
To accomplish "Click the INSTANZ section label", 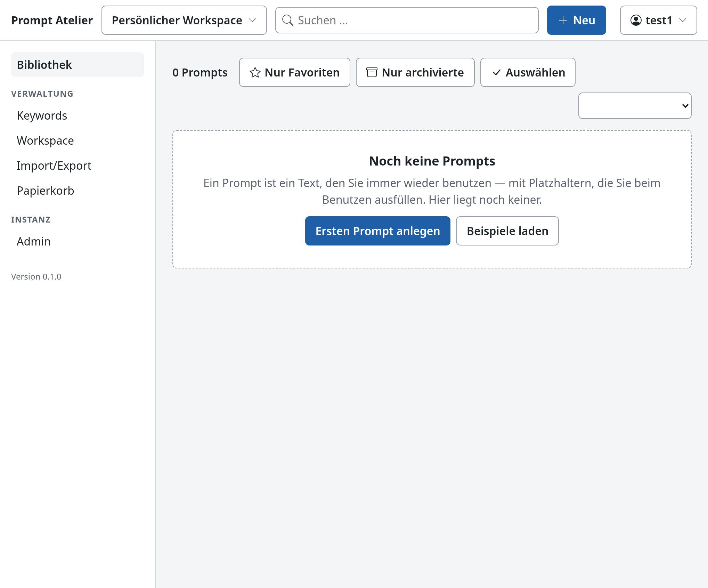I will [31, 219].
